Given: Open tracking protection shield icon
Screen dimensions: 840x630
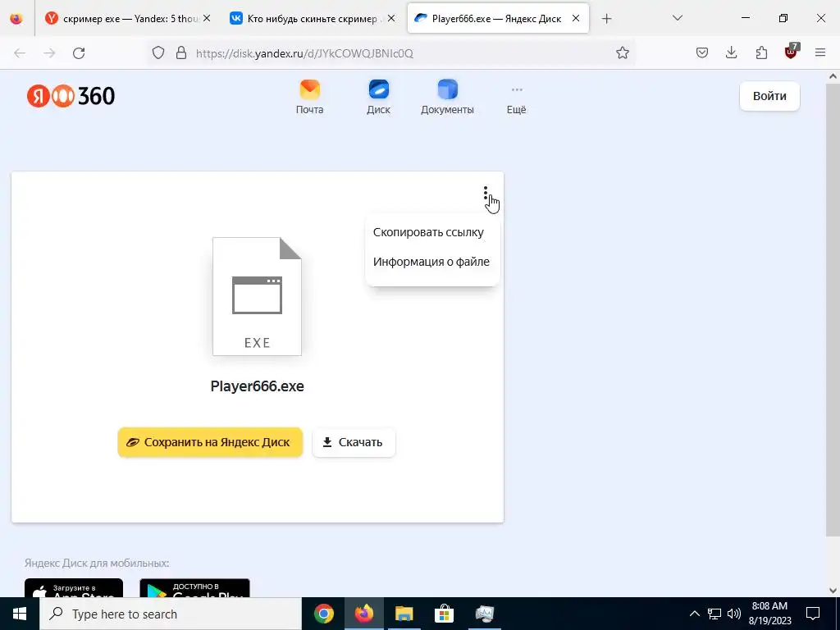Looking at the screenshot, I should (x=158, y=53).
